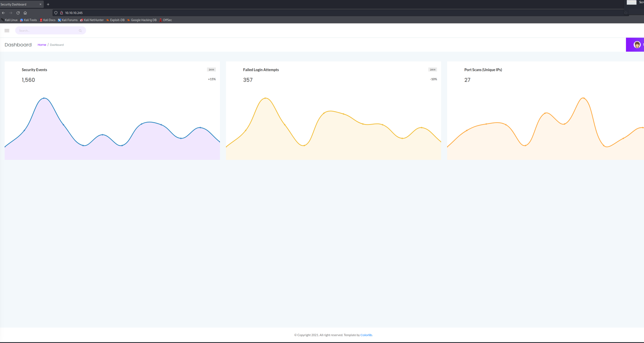This screenshot has height=343, width=644.
Task: Click the 24H badge on Failed Login Attempts
Action: click(x=433, y=70)
